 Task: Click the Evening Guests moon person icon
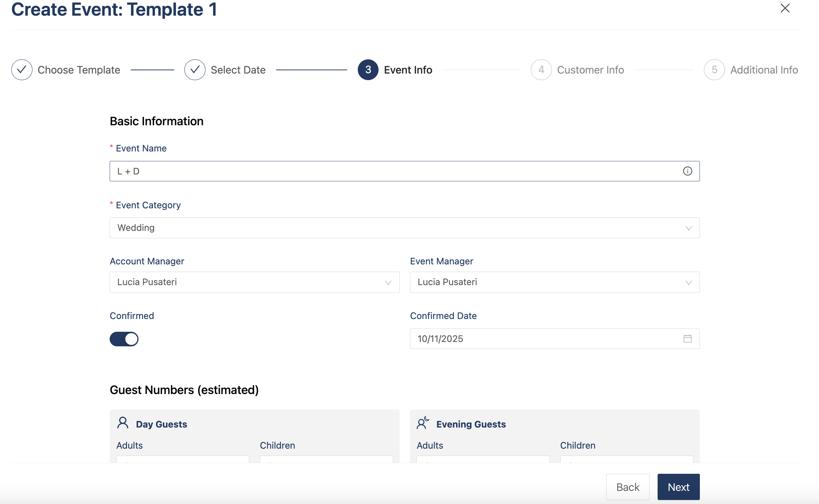[423, 423]
